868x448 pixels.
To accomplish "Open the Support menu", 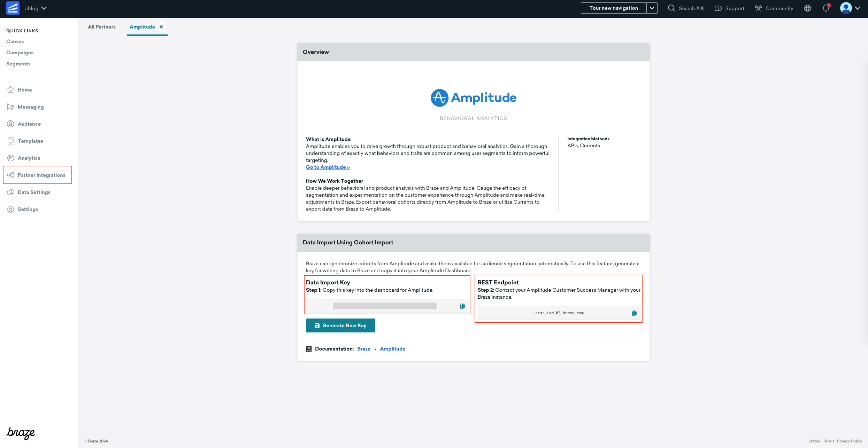I will pyautogui.click(x=729, y=8).
